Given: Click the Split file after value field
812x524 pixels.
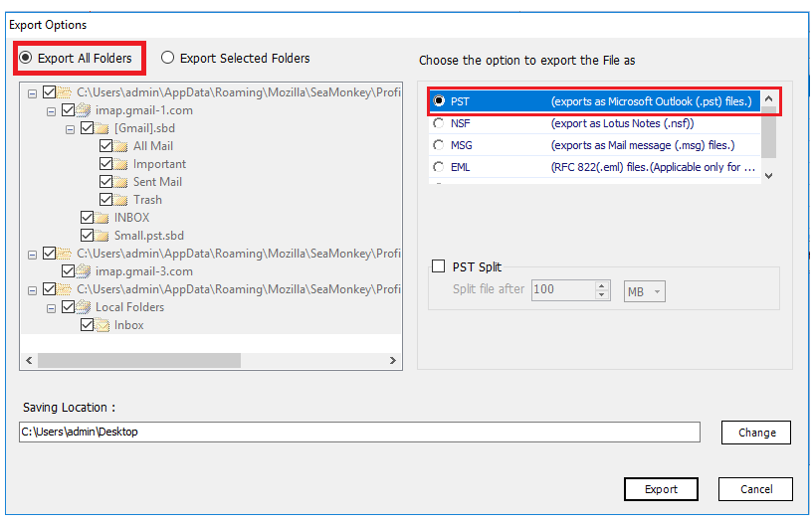Looking at the screenshot, I should 563,290.
